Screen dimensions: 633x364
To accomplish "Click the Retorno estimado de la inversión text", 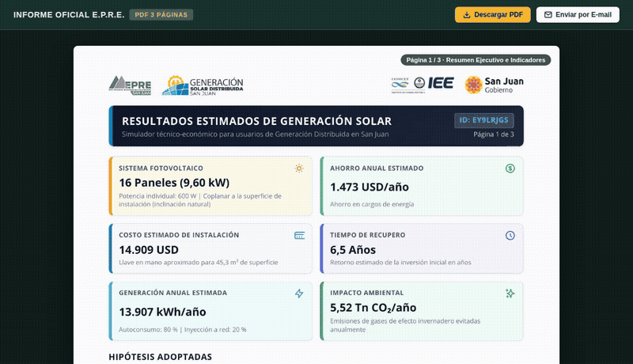I will pyautogui.click(x=400, y=262).
